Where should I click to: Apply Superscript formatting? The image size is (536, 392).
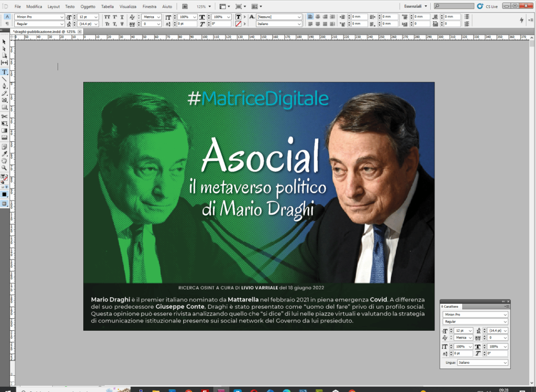(x=115, y=17)
